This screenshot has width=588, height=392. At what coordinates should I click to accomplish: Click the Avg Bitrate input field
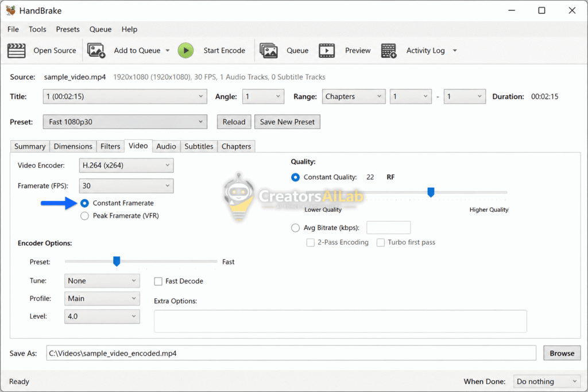[389, 227]
